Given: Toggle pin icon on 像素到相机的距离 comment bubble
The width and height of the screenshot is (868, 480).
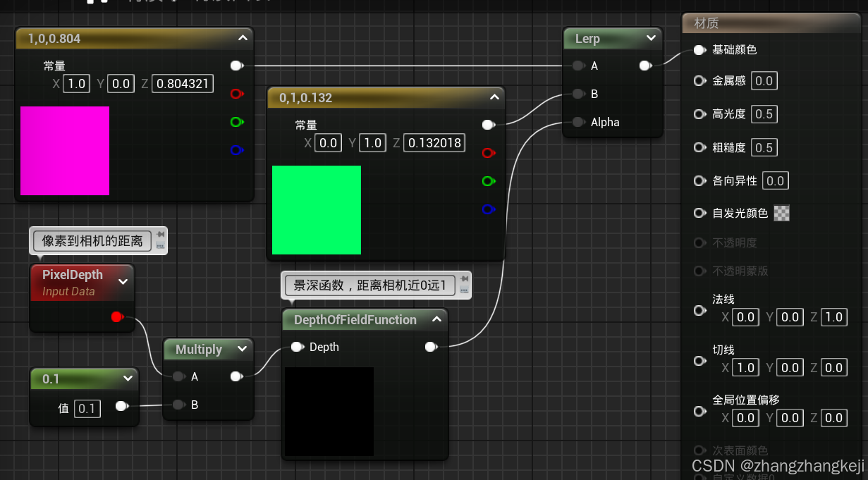Looking at the screenshot, I should [x=160, y=235].
